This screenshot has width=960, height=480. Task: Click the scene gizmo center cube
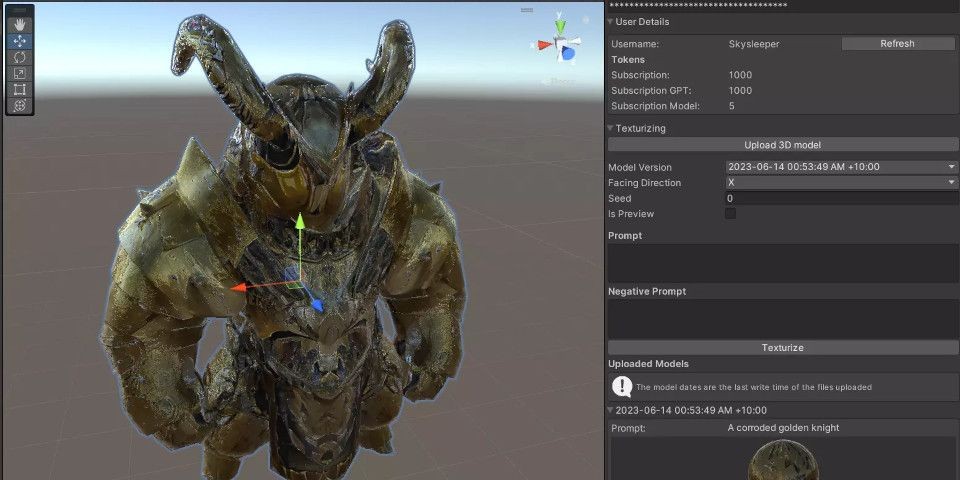[x=560, y=44]
